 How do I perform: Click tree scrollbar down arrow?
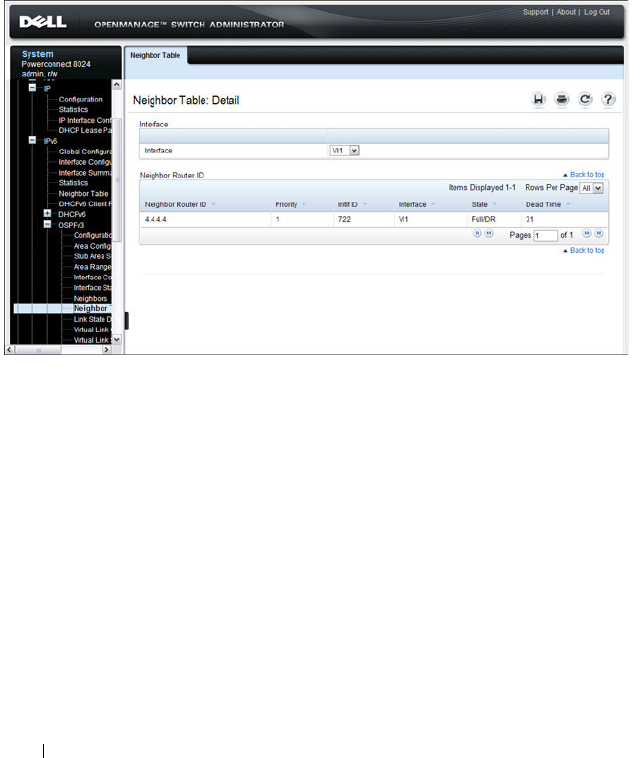[x=117, y=340]
